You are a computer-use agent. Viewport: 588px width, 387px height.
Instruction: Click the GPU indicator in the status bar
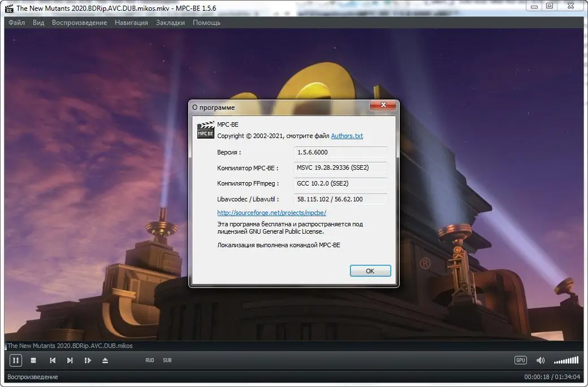tap(520, 360)
